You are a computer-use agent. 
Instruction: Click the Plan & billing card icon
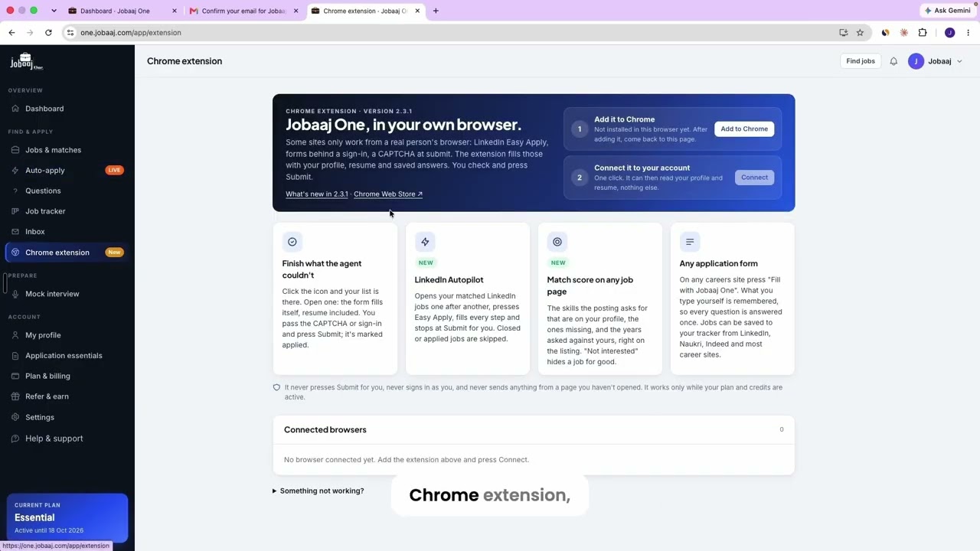pyautogui.click(x=15, y=377)
